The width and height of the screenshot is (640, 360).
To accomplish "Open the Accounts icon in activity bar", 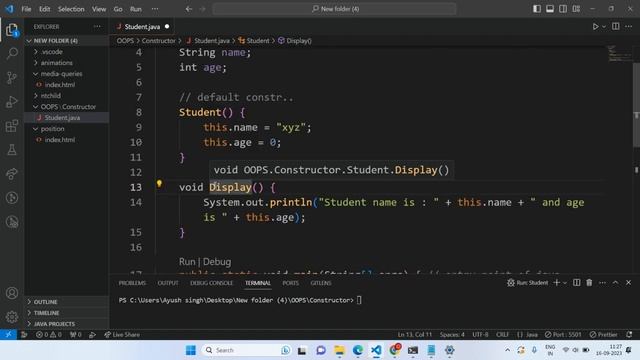I will pos(12,293).
